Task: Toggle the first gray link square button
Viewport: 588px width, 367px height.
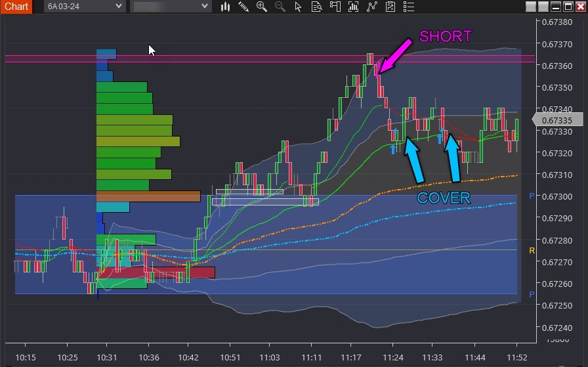Action: (532, 7)
